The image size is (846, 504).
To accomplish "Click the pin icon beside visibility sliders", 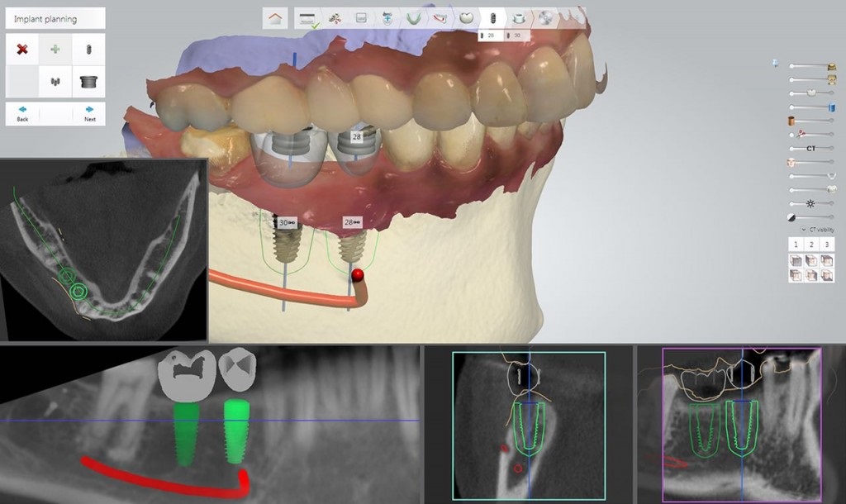I will click(x=776, y=64).
